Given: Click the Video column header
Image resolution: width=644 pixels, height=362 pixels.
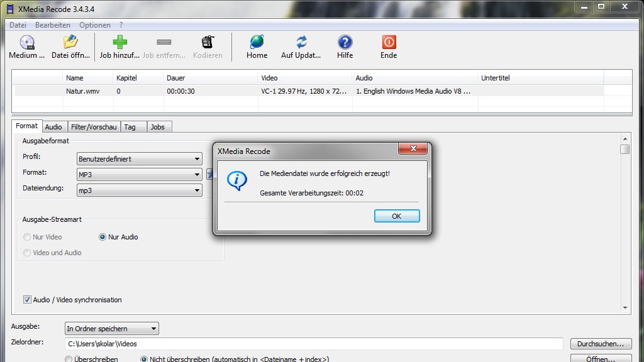Looking at the screenshot, I should (x=305, y=78).
